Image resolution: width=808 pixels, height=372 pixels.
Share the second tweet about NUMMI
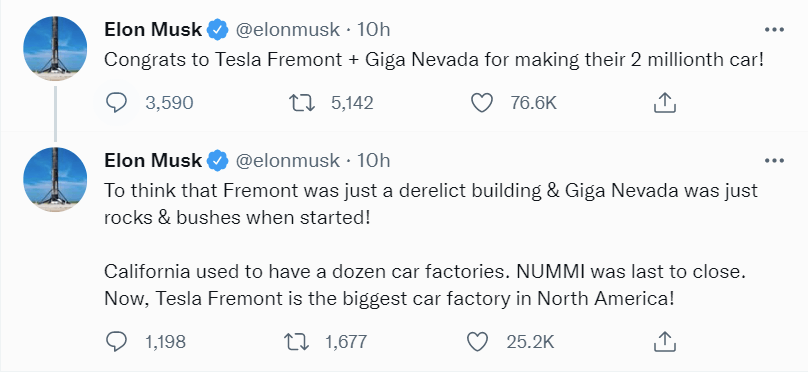(x=665, y=341)
